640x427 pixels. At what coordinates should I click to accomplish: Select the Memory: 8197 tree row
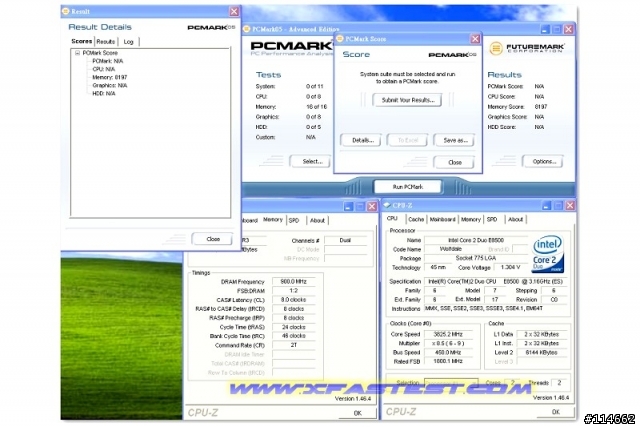(x=109, y=77)
